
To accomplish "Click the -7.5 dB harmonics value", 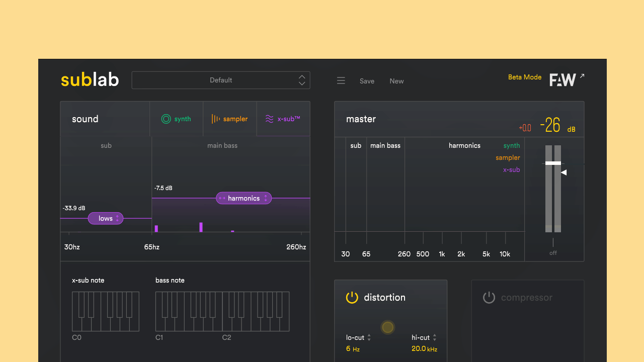I will click(x=164, y=188).
